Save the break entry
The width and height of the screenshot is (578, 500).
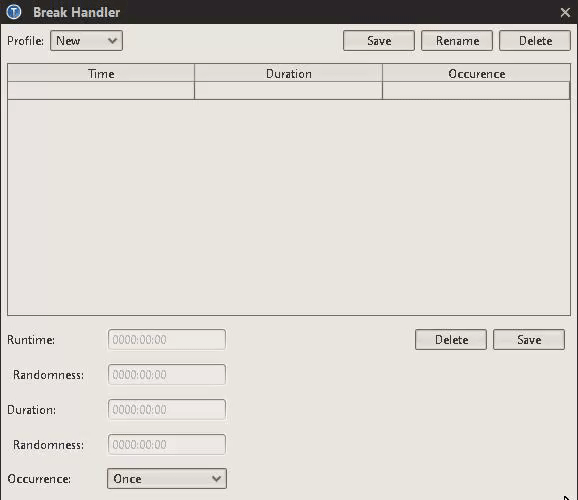[529, 340]
